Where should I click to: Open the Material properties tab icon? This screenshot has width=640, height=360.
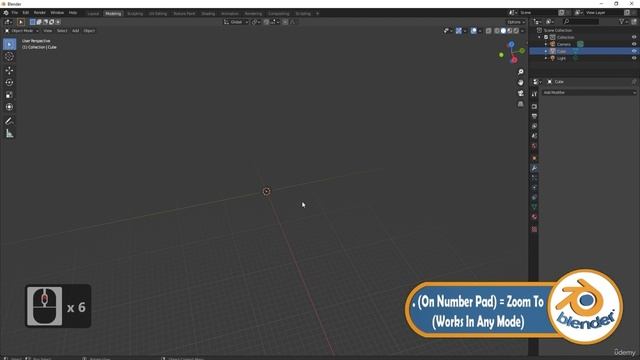coord(534,217)
